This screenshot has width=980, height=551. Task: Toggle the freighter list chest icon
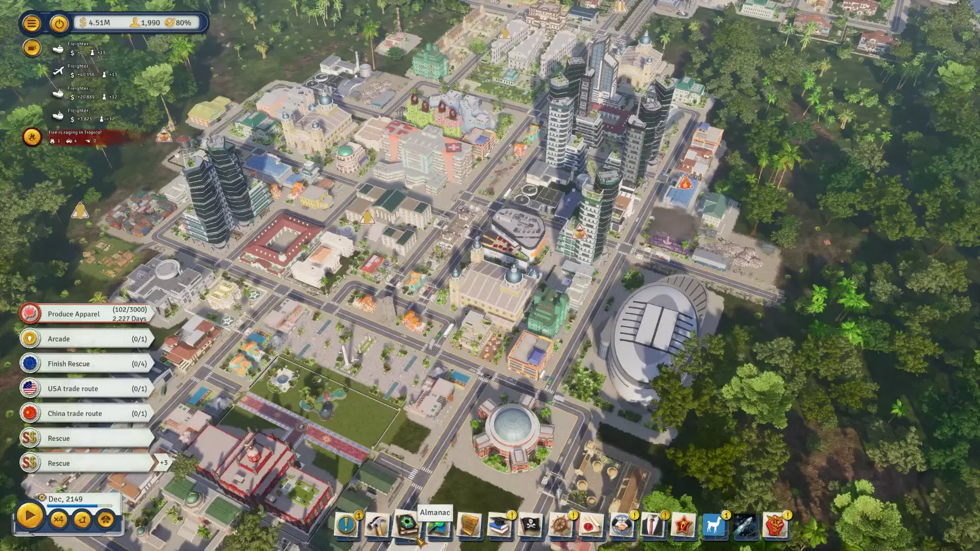point(32,48)
